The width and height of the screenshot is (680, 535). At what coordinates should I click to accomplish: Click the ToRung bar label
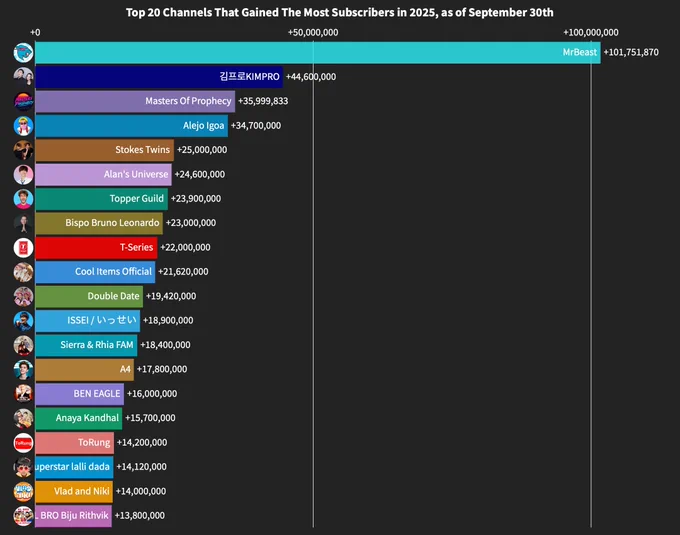(x=94, y=443)
